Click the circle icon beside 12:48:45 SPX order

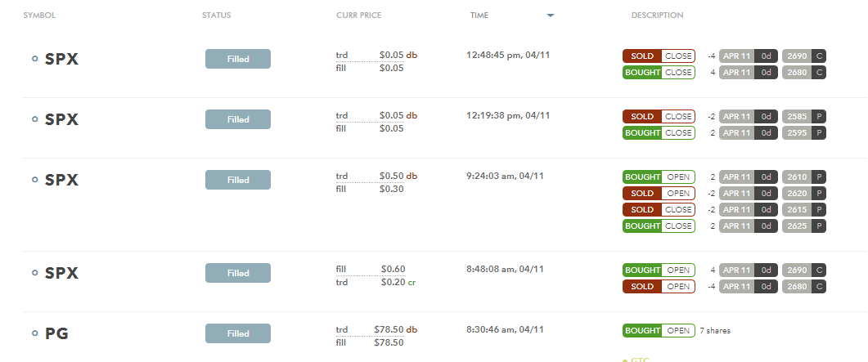[x=35, y=59]
